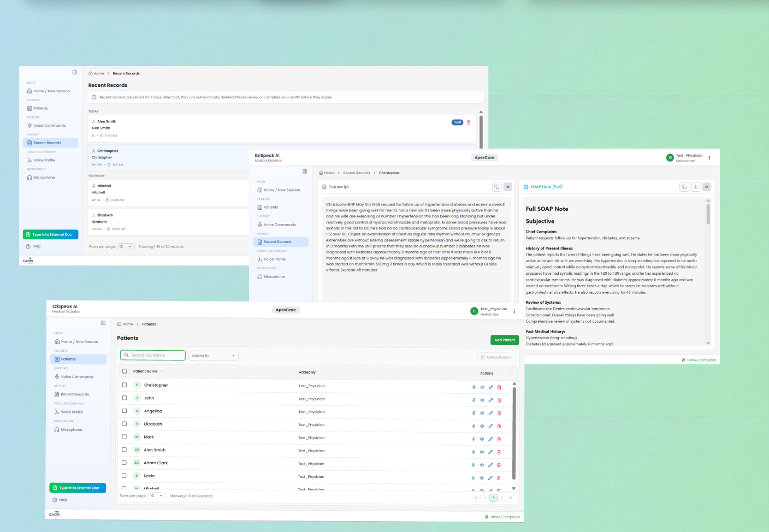
Task: Delete Kevin using the red trash icon
Action: [x=499, y=478]
